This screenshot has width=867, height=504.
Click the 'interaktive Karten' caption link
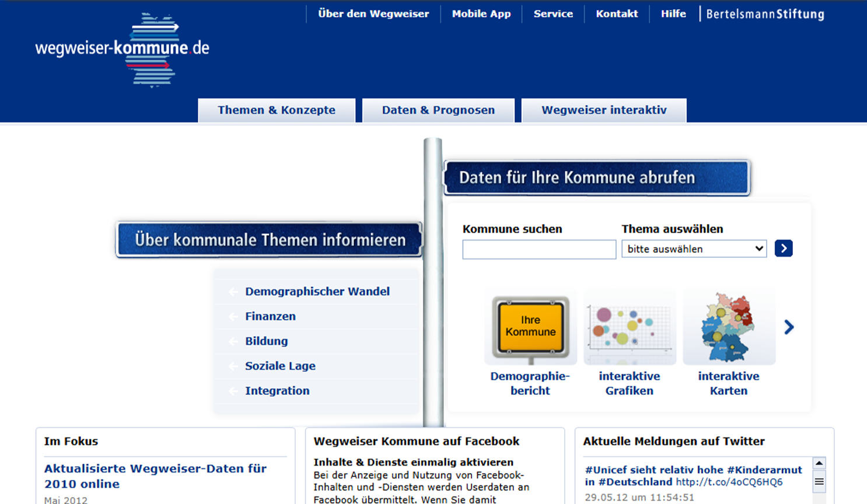click(729, 383)
